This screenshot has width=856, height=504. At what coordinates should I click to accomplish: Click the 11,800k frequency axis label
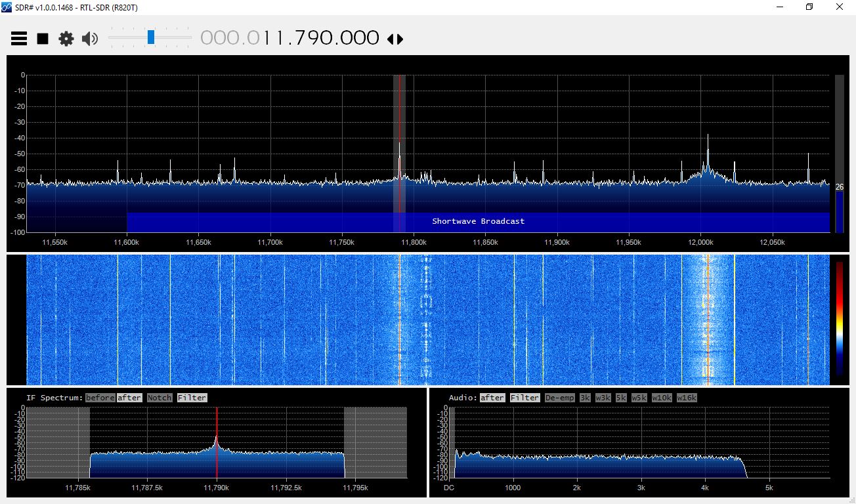414,242
